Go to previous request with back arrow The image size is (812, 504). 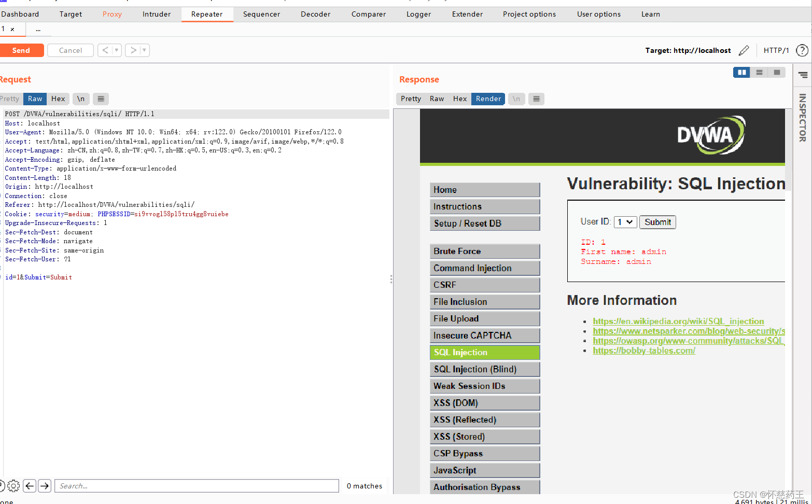(x=105, y=50)
